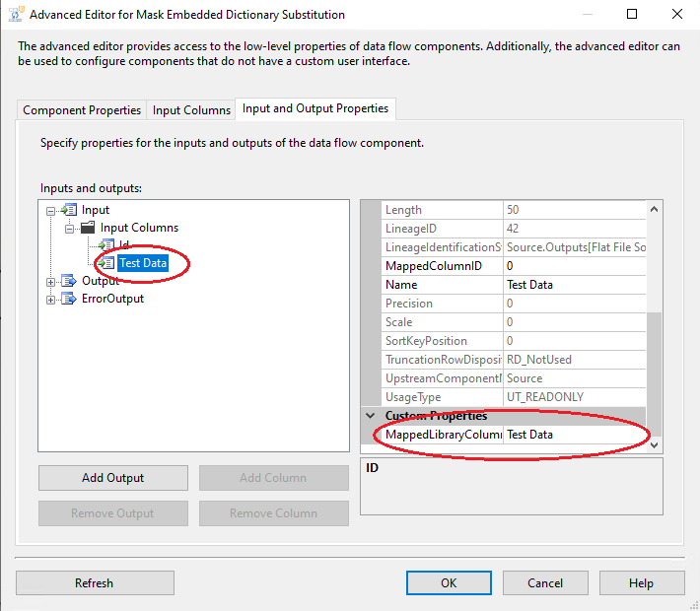Open the Input Columns tab
The width and height of the screenshot is (700, 611).
(x=191, y=110)
